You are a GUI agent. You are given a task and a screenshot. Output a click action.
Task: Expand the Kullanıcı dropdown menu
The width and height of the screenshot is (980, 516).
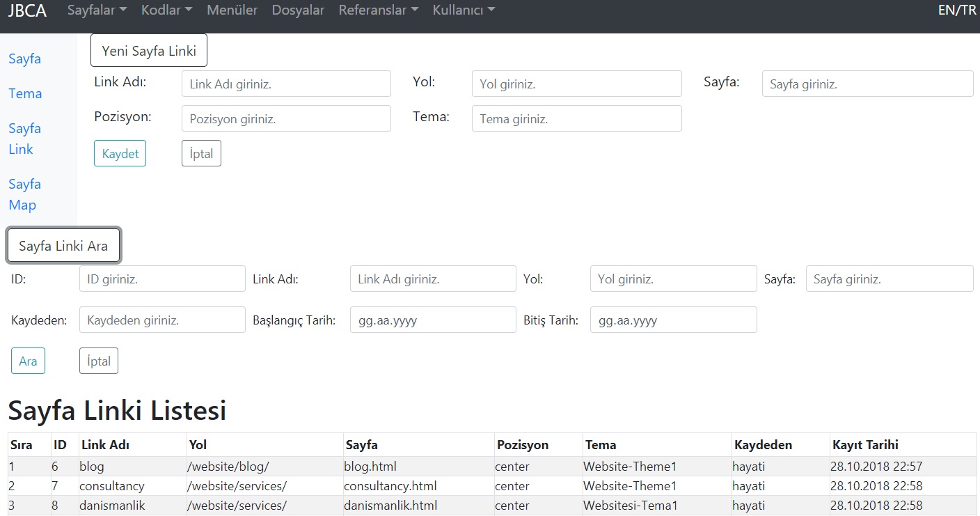pos(464,10)
